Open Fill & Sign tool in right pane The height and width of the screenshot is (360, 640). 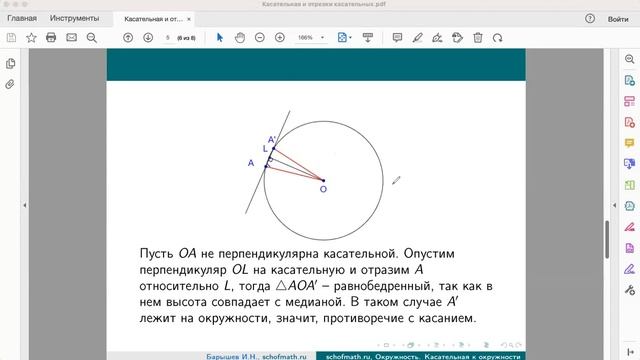click(x=629, y=269)
